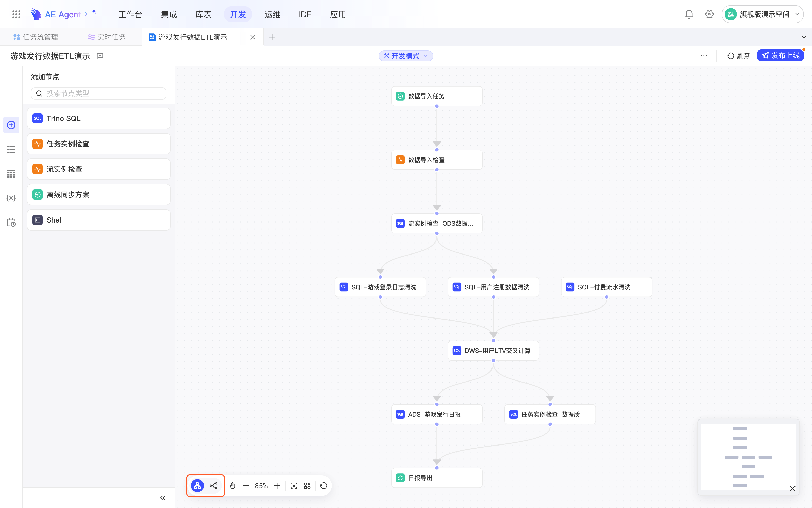Select the 数据导入任务 node on canvas
812x508 pixels.
click(x=436, y=96)
